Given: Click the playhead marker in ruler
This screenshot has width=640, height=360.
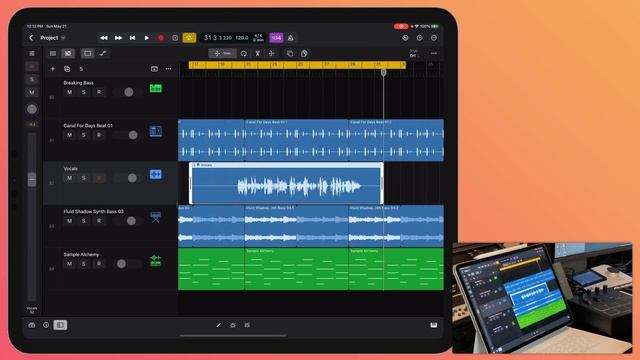Looking at the screenshot, I should click(384, 72).
